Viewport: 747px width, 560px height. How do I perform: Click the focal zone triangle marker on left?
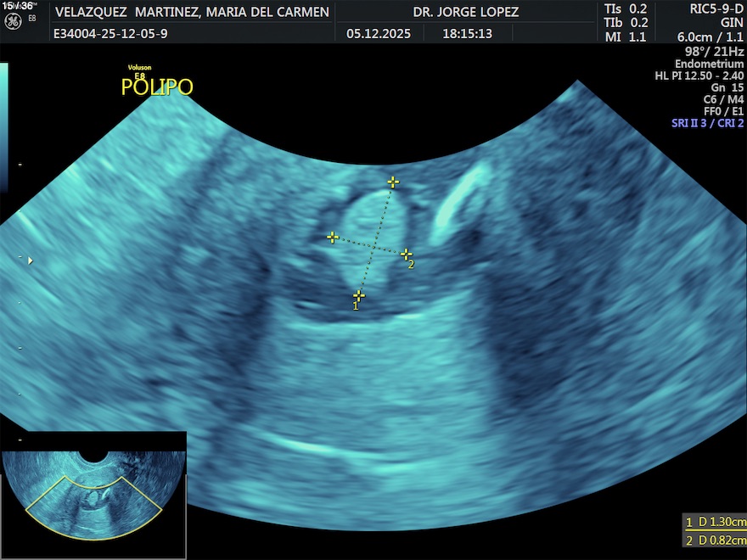tap(31, 260)
